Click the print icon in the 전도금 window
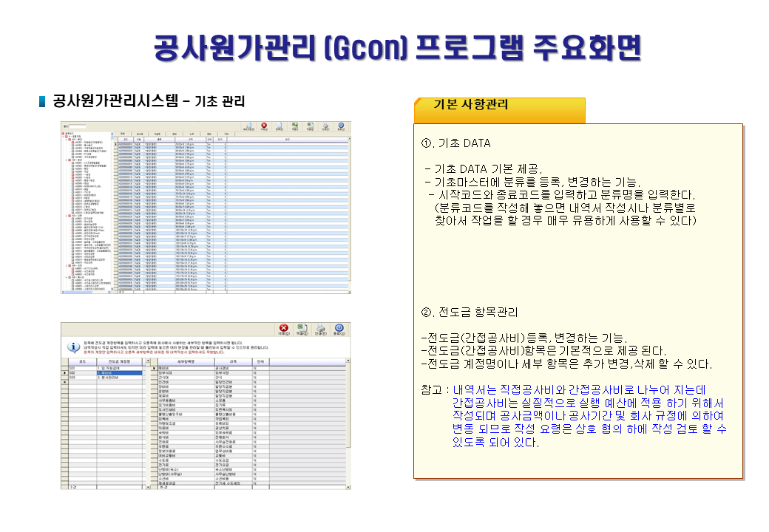The height and width of the screenshot is (532, 769). 321,329
